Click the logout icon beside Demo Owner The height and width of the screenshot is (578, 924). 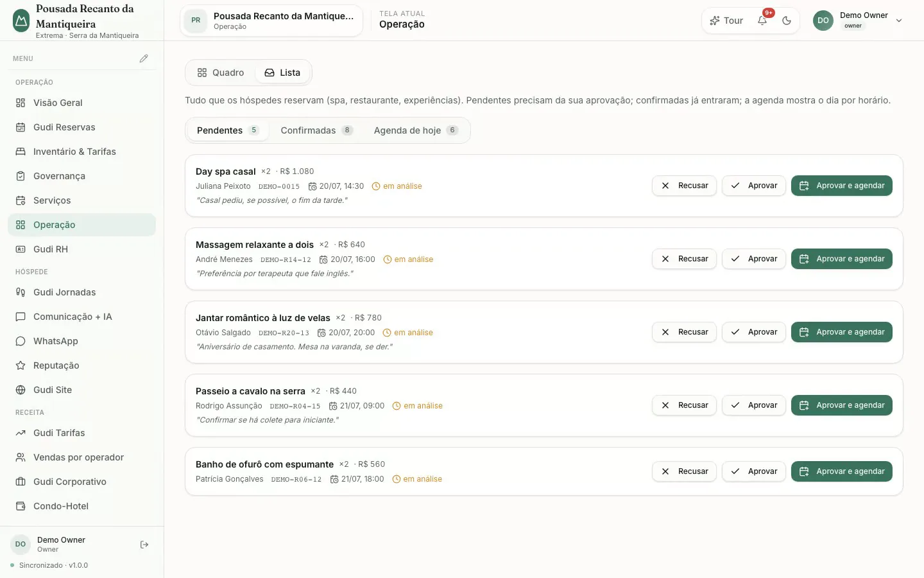(x=144, y=545)
